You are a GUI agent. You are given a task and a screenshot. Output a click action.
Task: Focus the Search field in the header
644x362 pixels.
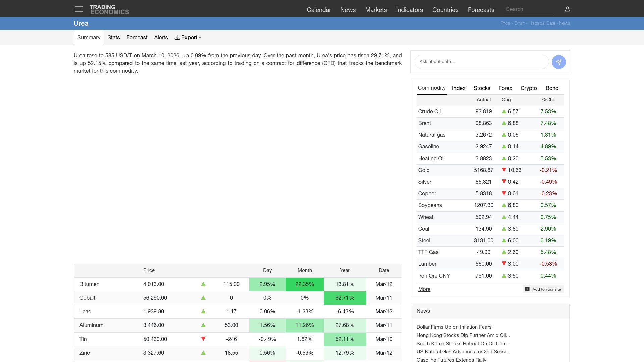pyautogui.click(x=529, y=9)
